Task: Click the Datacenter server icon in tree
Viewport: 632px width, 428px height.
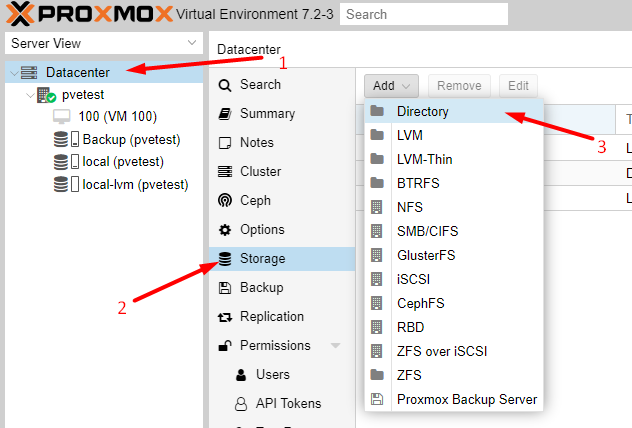Action: pyautogui.click(x=29, y=73)
